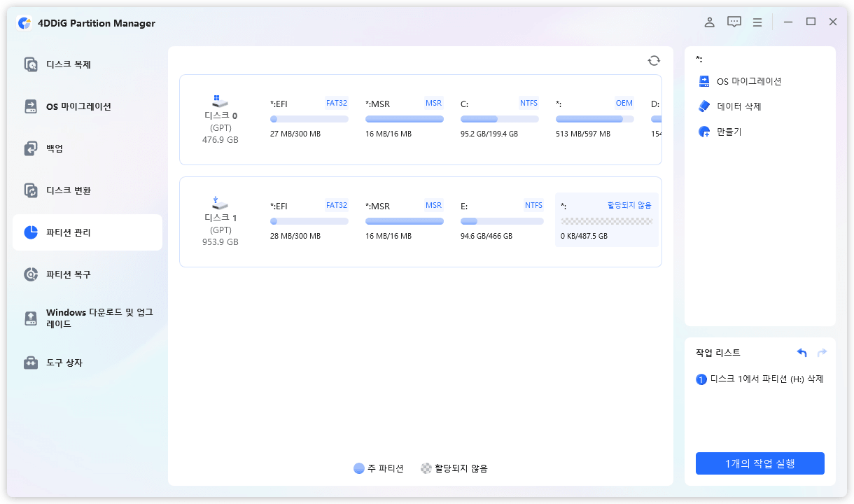The width and height of the screenshot is (854, 504).
Task: Run the pending task with 1개의 작업 실행
Action: 759,463
